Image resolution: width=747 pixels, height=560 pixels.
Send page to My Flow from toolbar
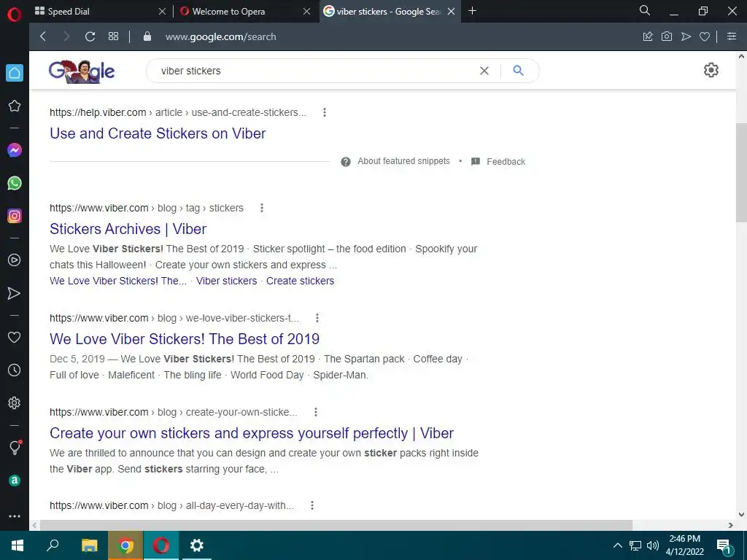[x=686, y=36]
